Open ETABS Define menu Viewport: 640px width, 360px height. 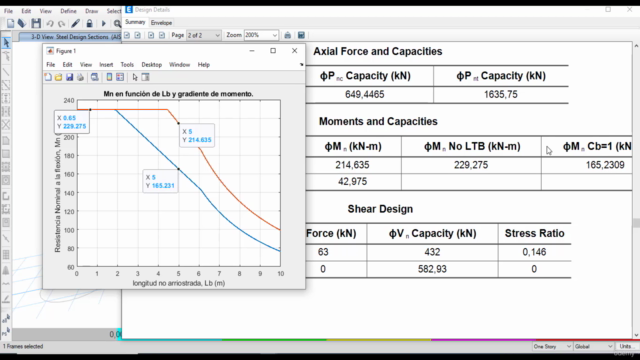pos(68,11)
